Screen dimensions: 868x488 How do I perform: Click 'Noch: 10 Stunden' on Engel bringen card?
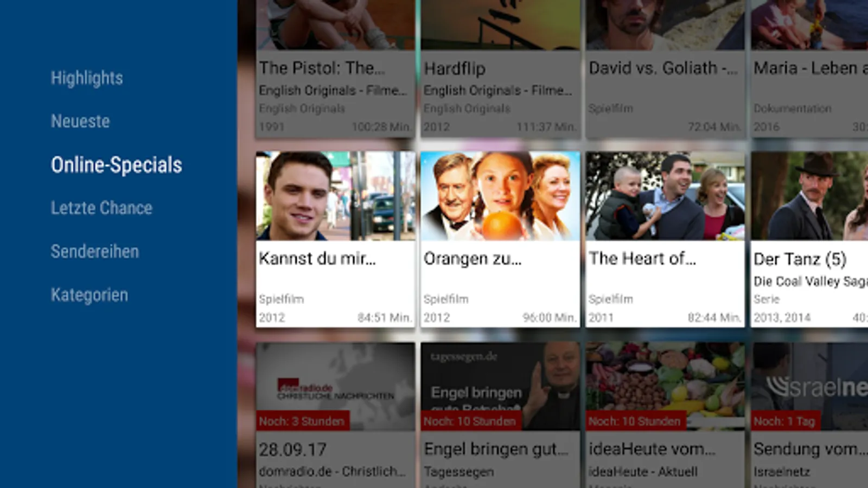(x=470, y=421)
